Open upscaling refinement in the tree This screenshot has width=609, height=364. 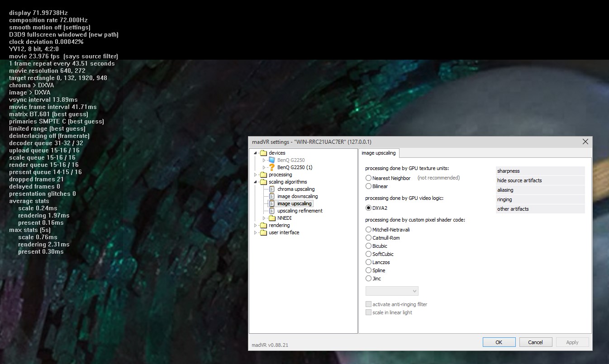click(x=300, y=211)
